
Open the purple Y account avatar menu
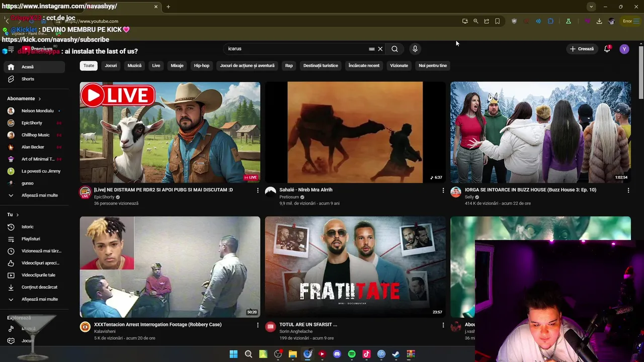(624, 49)
